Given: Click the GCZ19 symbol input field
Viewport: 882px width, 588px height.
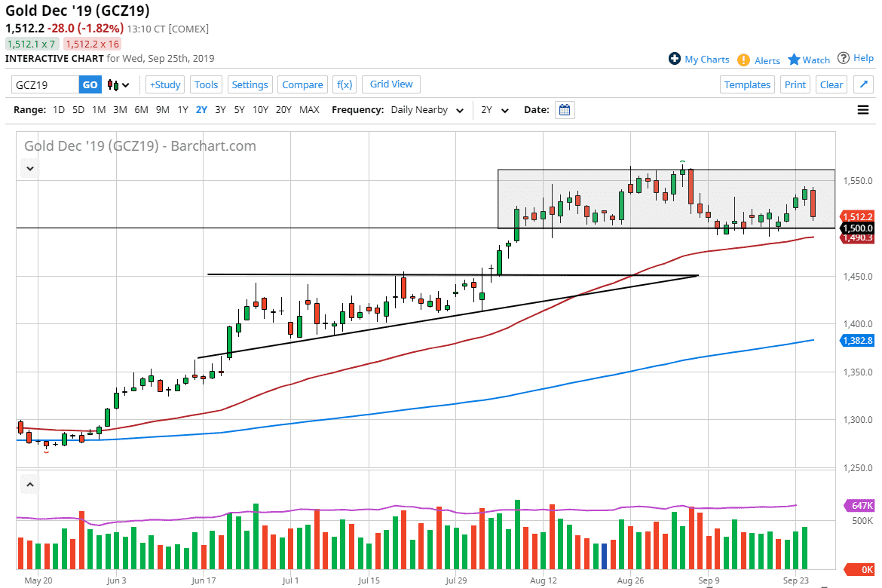Looking at the screenshot, I should pyautogui.click(x=45, y=85).
